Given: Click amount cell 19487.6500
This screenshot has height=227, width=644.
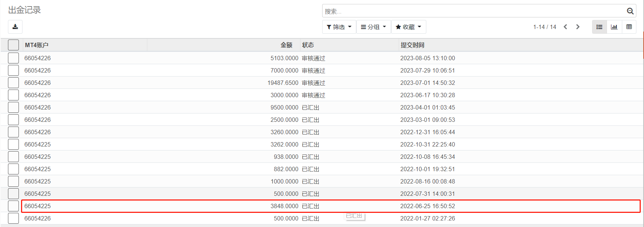Looking at the screenshot, I should pos(283,83).
